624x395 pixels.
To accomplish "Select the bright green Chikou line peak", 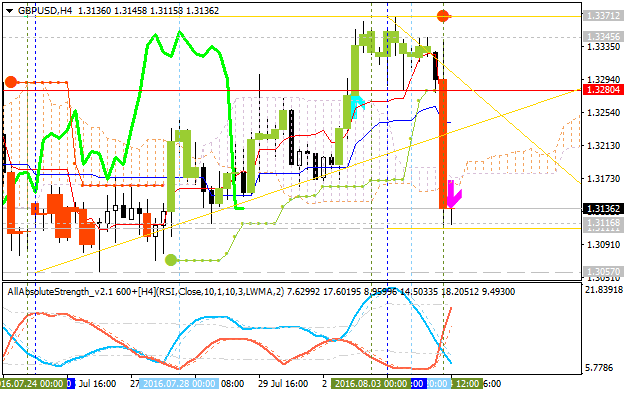I will tap(179, 33).
